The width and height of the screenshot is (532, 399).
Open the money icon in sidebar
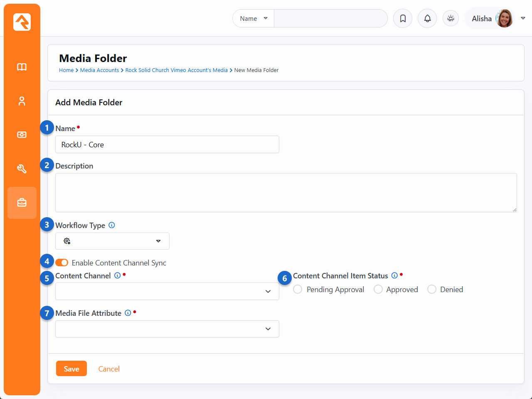(x=22, y=135)
